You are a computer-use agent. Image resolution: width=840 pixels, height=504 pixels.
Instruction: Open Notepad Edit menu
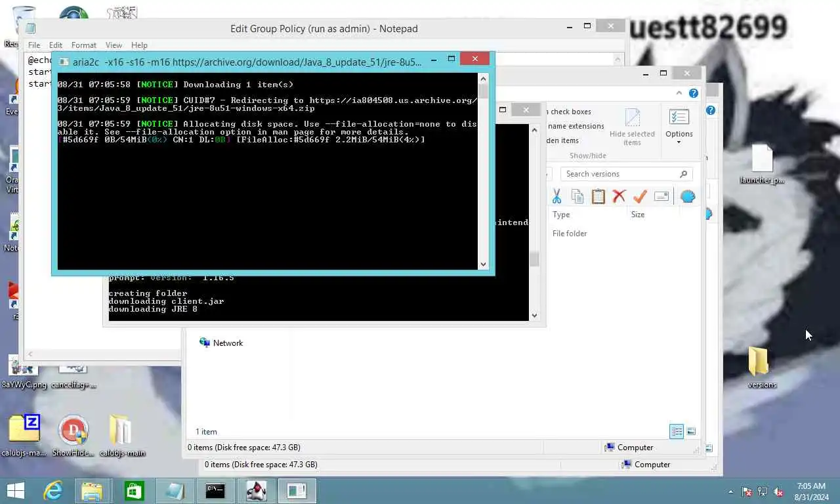56,45
